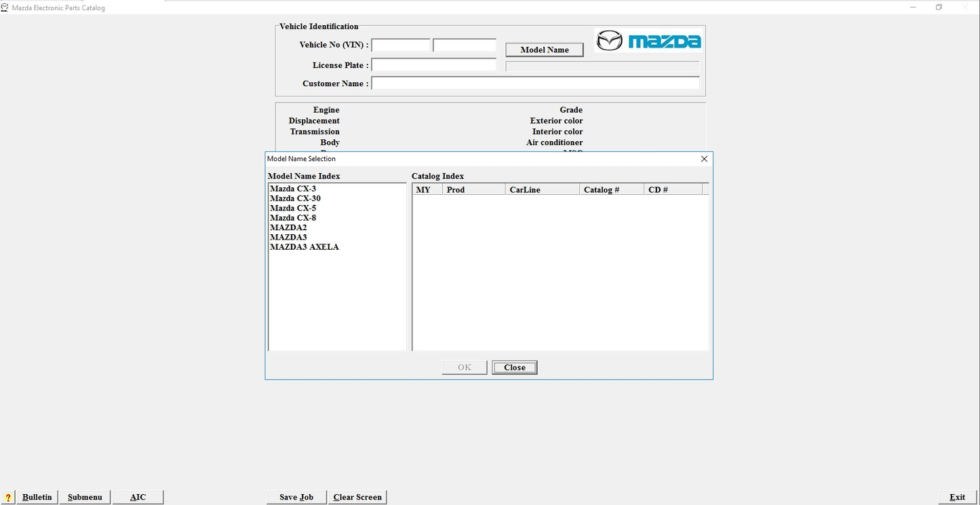The image size is (980, 505).
Task: Select MAZDA2 model entry
Action: [288, 227]
